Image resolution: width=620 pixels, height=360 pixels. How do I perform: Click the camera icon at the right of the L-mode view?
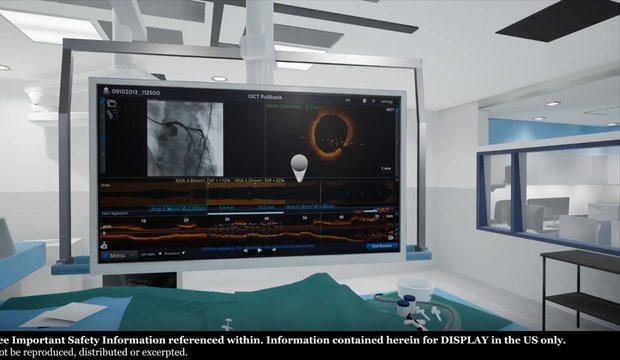[391, 237]
